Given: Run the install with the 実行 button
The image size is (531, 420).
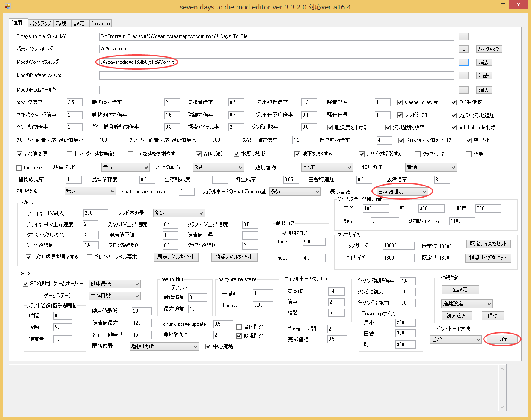Looking at the screenshot, I should [x=502, y=339].
